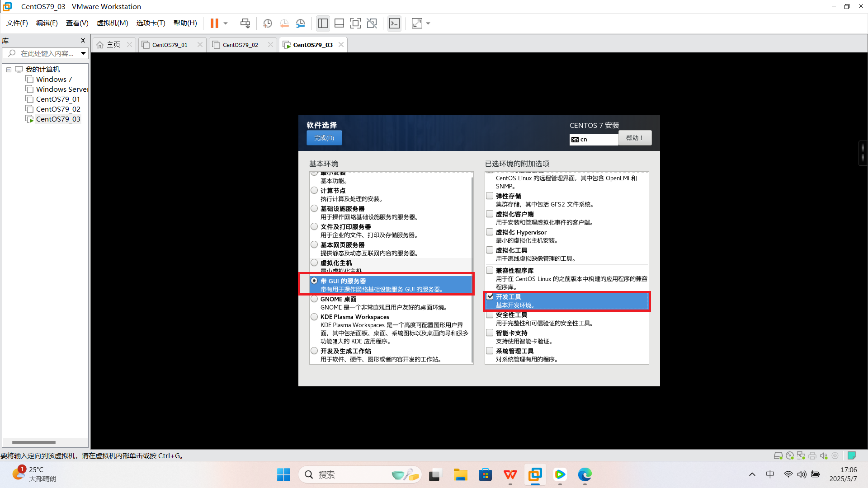Screen dimensions: 868x488
Task: Select CentOS79_02 in library tree
Action: point(58,109)
